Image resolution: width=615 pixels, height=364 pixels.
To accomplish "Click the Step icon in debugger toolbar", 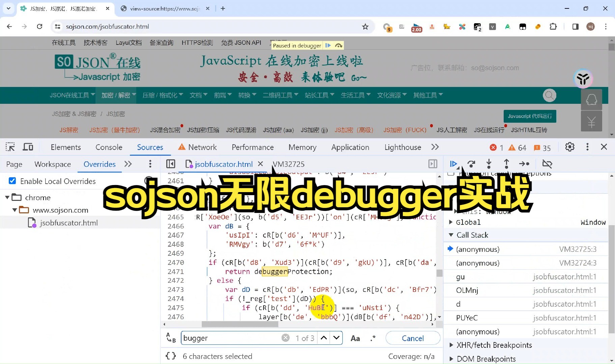I will coord(524,164).
